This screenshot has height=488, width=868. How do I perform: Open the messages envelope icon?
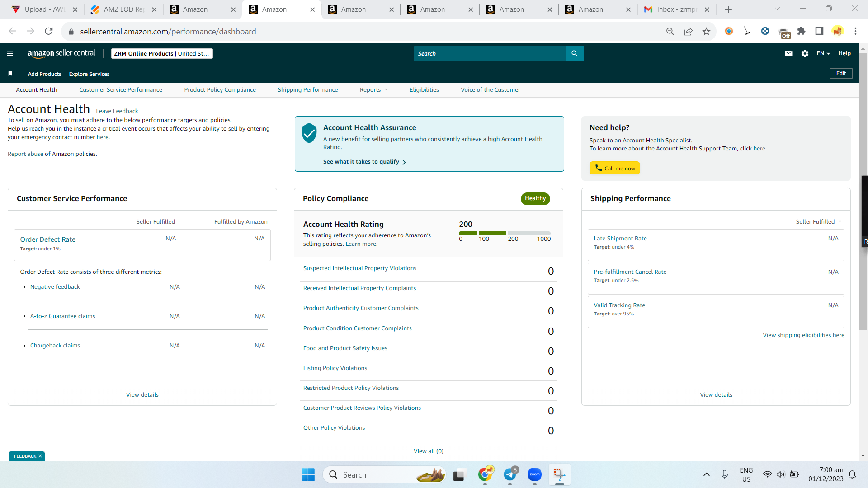click(788, 53)
